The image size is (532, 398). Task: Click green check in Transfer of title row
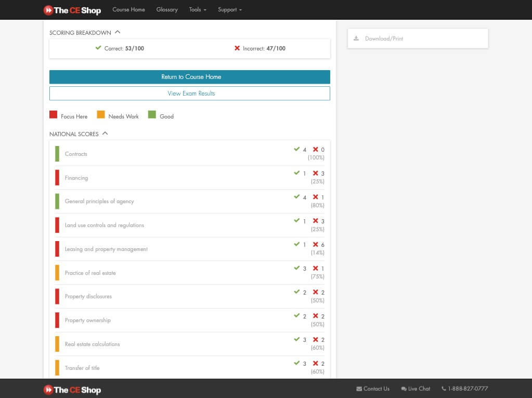(x=297, y=363)
